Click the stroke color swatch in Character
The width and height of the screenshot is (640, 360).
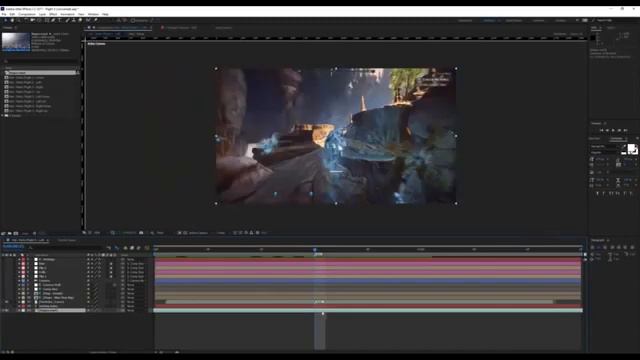click(636, 151)
